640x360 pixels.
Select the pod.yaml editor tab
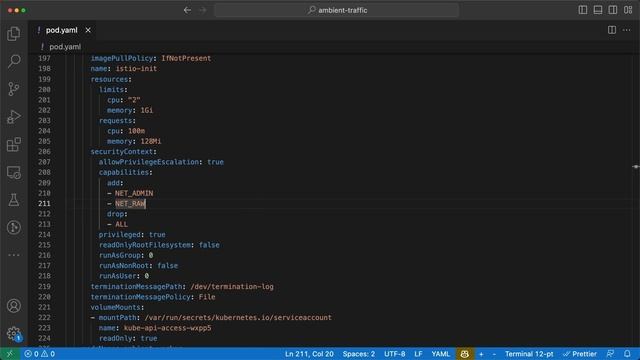pyautogui.click(x=62, y=30)
